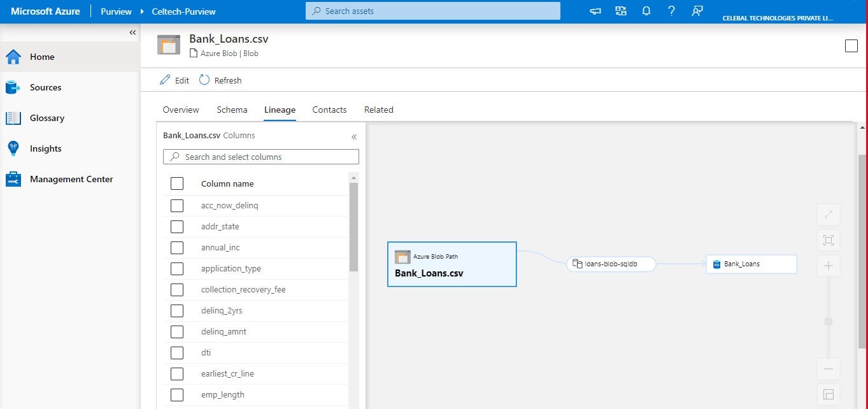Click the Purview breadcrumb link
This screenshot has width=868, height=409.
coord(116,11)
